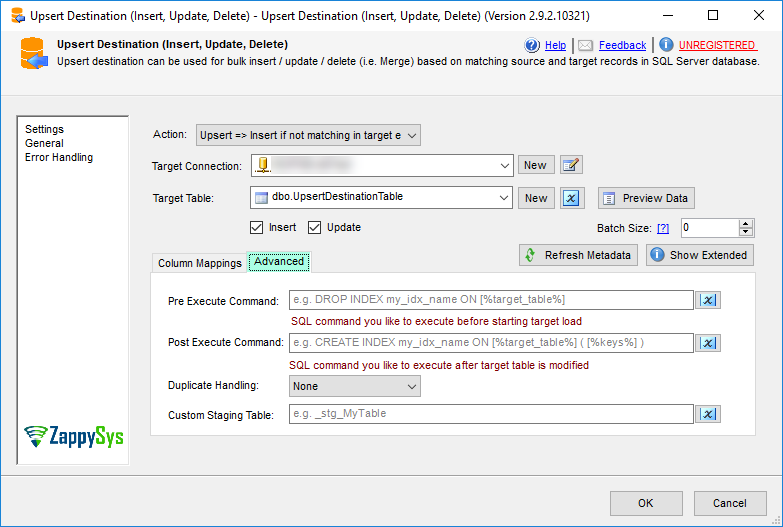The height and width of the screenshot is (527, 783).
Task: Toggle the Update checkbox
Action: [x=315, y=228]
